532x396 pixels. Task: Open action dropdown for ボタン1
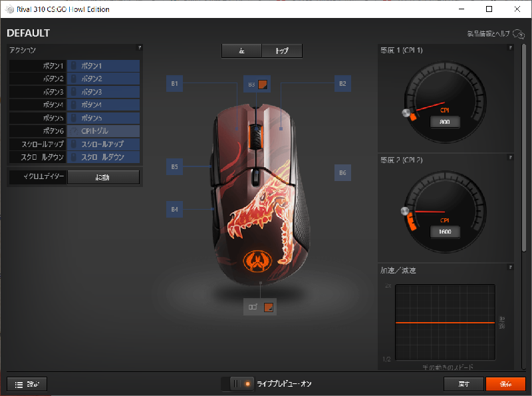(104, 66)
